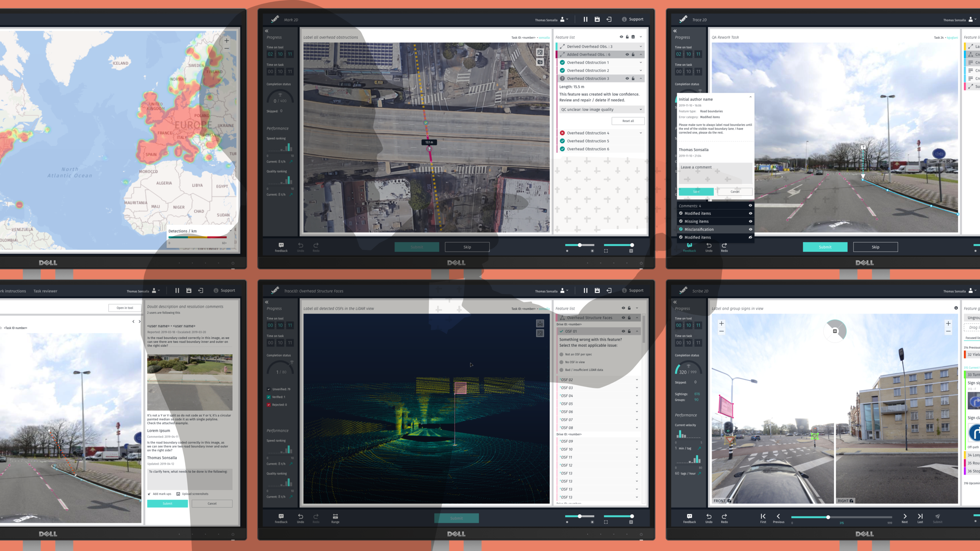Select 'Bad / insufficient LiDAR data' option
Image resolution: width=980 pixels, height=551 pixels.
point(561,370)
